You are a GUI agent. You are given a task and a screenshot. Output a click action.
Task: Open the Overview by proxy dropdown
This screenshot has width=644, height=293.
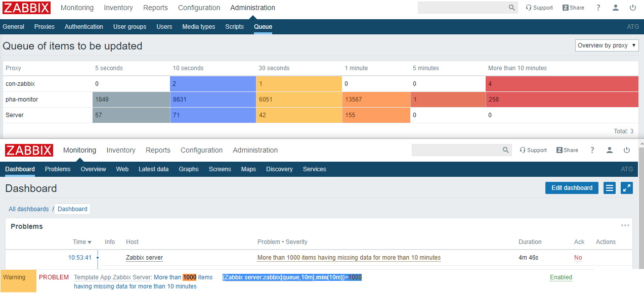606,45
